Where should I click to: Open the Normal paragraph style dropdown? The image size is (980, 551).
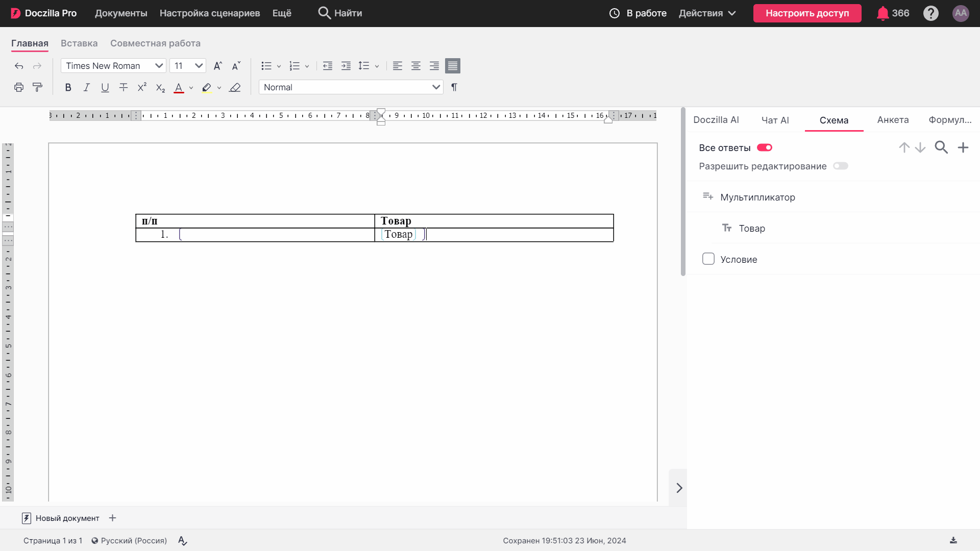pyautogui.click(x=351, y=87)
